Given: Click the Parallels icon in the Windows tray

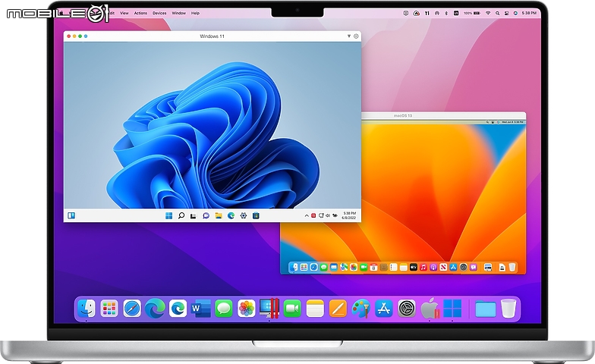Looking at the screenshot, I should 313,215.
